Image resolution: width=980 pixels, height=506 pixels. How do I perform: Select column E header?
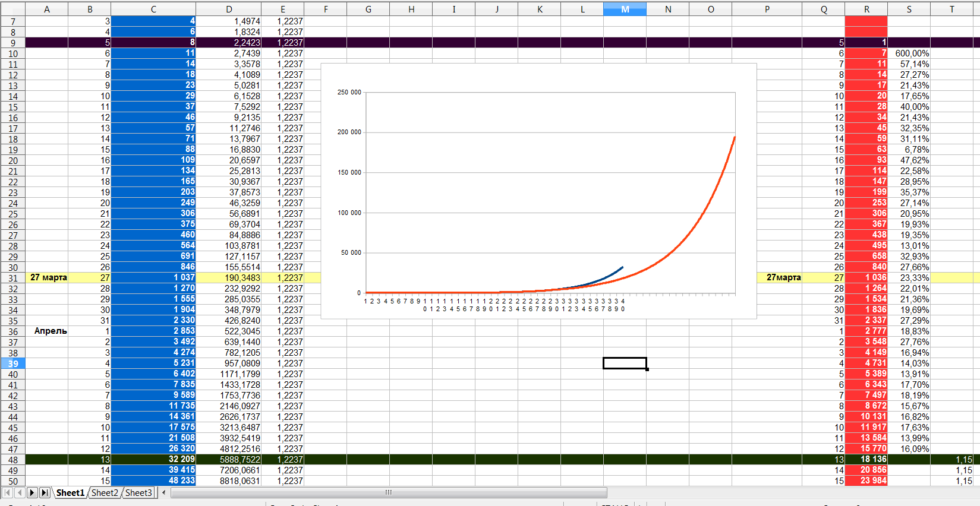pyautogui.click(x=283, y=9)
